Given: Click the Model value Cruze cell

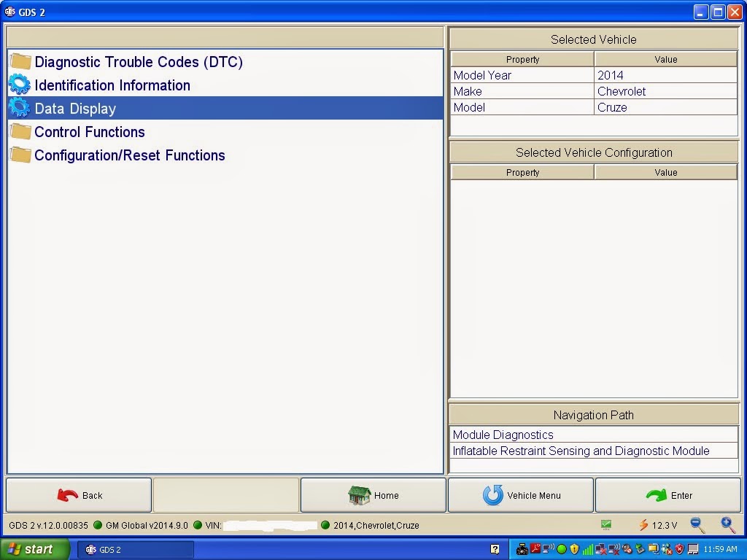Looking at the screenshot, I should (665, 107).
